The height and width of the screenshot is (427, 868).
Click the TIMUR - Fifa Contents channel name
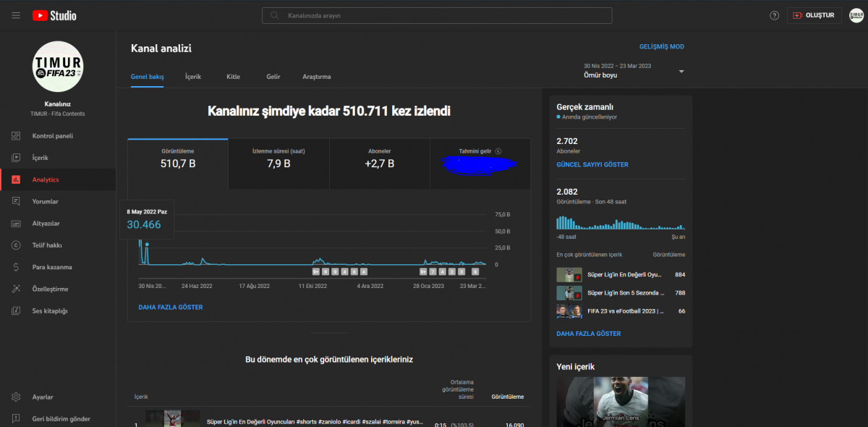pos(57,114)
